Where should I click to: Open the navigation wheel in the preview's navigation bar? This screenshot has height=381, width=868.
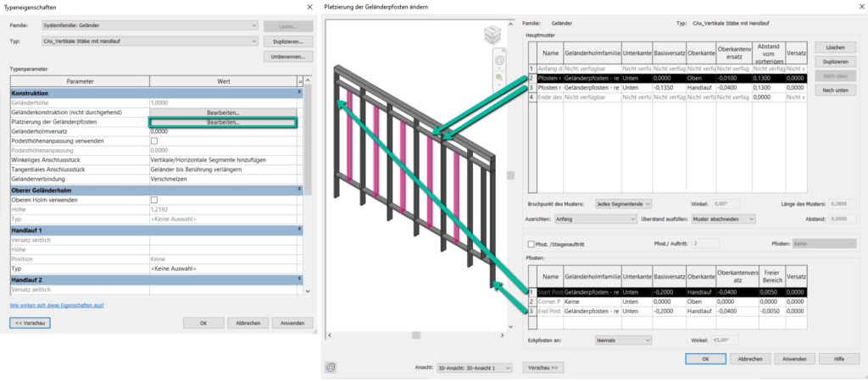(x=498, y=62)
